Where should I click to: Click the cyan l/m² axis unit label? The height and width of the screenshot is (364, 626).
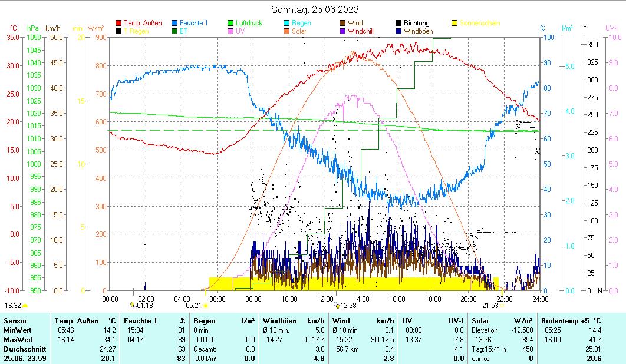[567, 28]
